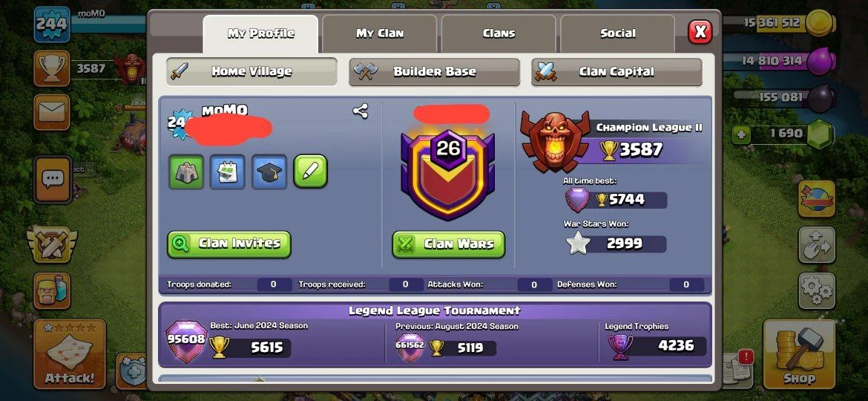Open the Social tab

click(x=618, y=33)
